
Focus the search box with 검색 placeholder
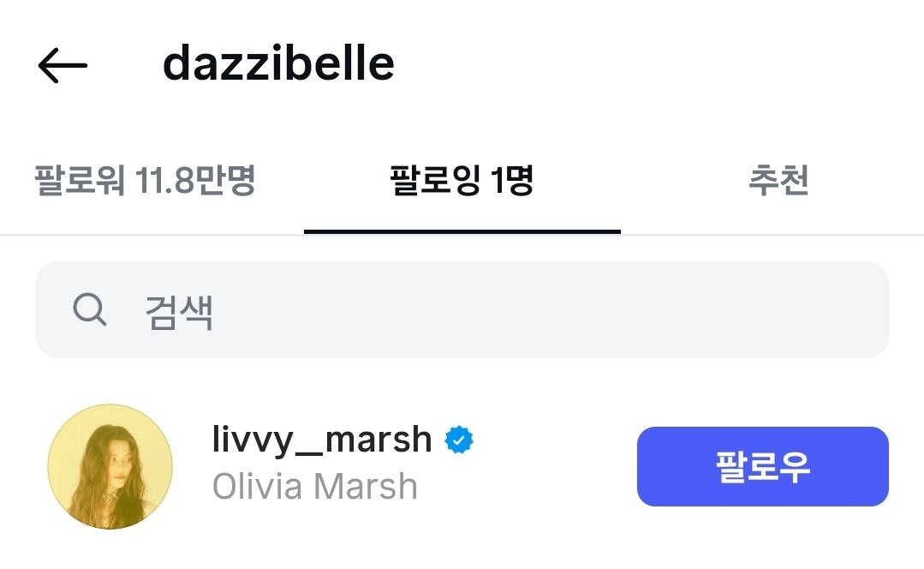point(462,310)
